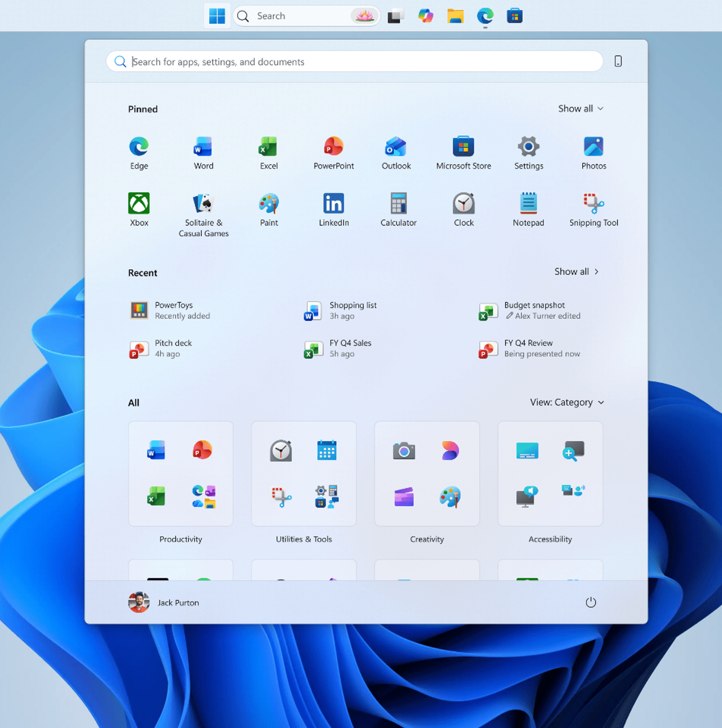Open the pinned Edge app
Image resolution: width=722 pixels, height=728 pixels.
139,153
